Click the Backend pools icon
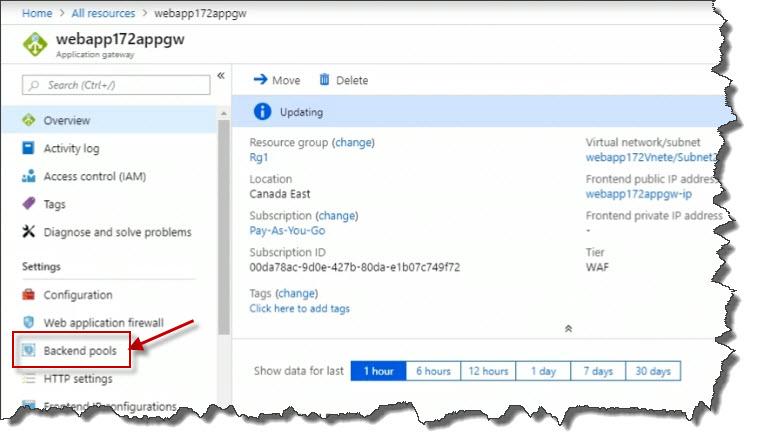The image size is (758, 446). (x=29, y=350)
